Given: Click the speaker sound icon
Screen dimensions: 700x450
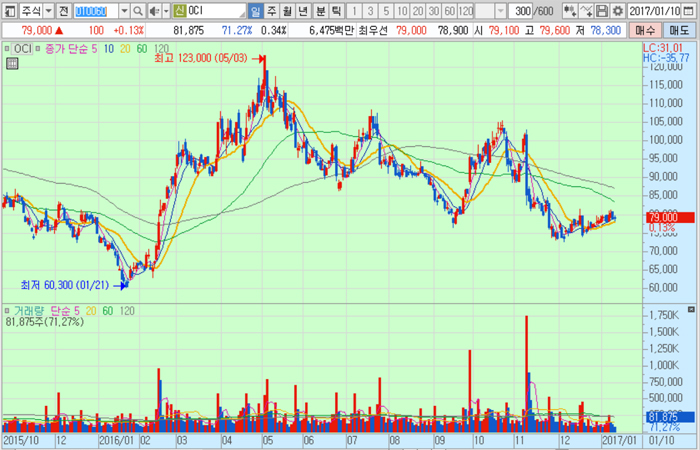Looking at the screenshot, I should pyautogui.click(x=155, y=10).
